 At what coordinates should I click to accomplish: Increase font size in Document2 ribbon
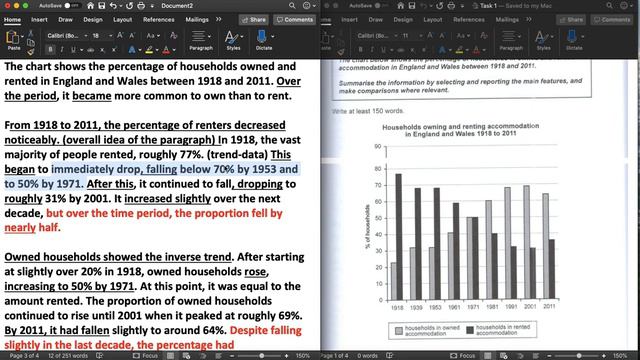(x=120, y=36)
